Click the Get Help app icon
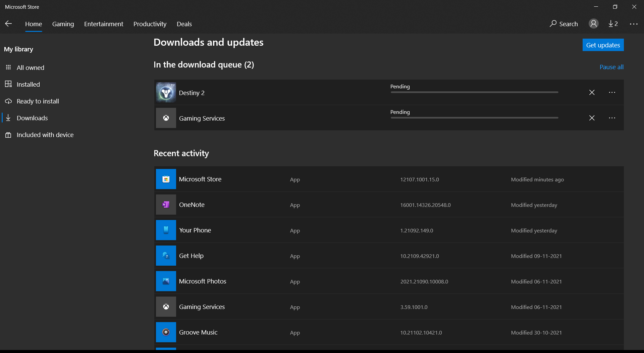 pyautogui.click(x=166, y=256)
